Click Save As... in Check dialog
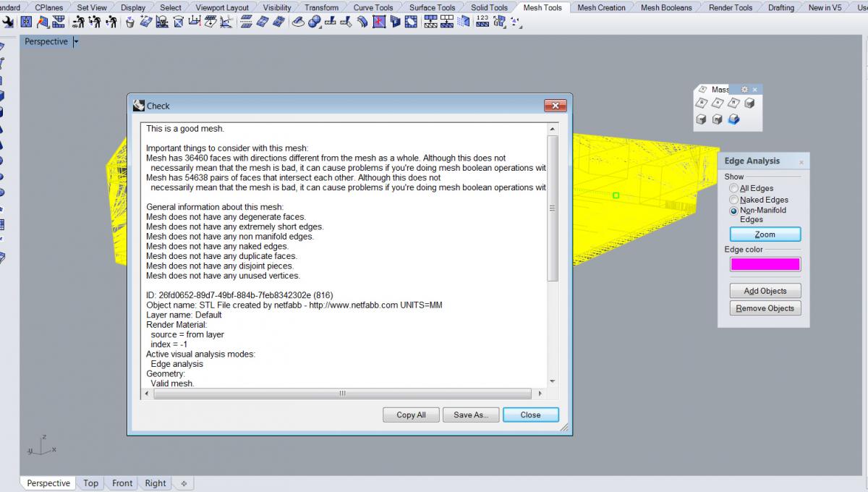 click(x=471, y=415)
